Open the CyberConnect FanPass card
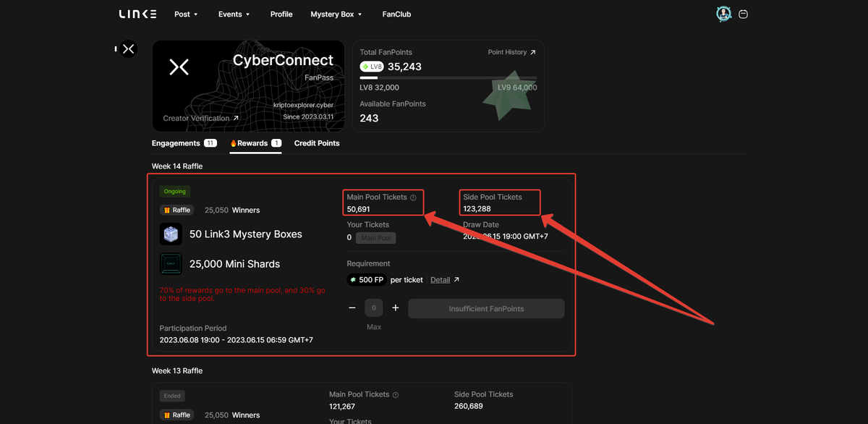The width and height of the screenshot is (868, 424). coord(247,85)
